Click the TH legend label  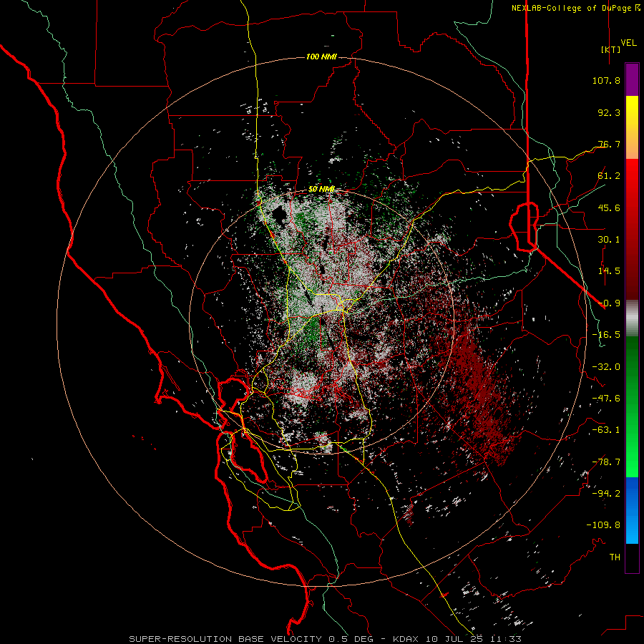pos(615,557)
